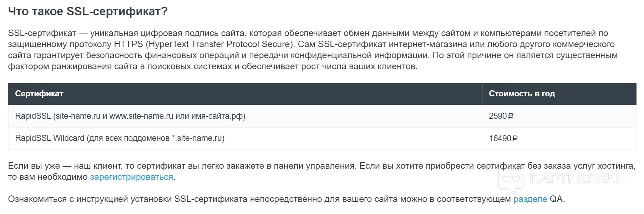Click the 'www.site-name.ru' text in table
The height and width of the screenshot is (214, 644).
(141, 116)
